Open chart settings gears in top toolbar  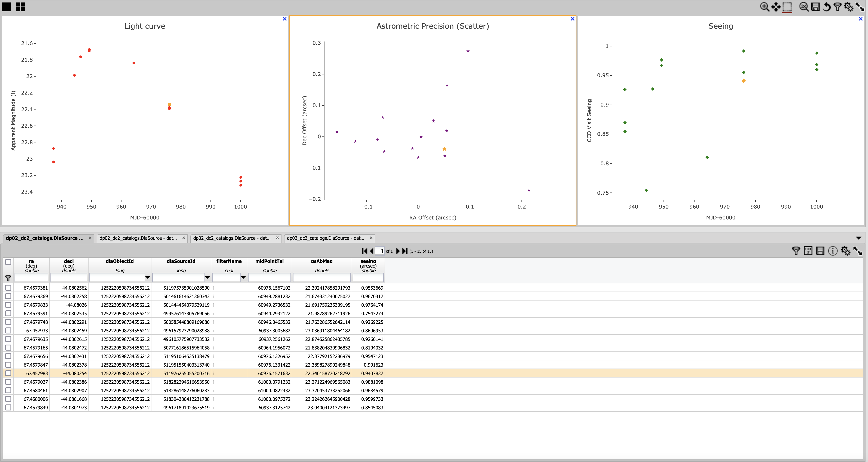click(849, 7)
